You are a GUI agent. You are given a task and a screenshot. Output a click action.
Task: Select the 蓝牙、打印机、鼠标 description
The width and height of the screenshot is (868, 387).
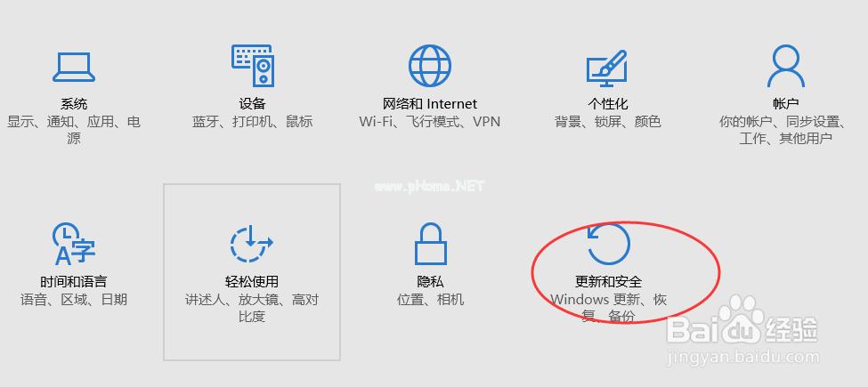pos(253,122)
